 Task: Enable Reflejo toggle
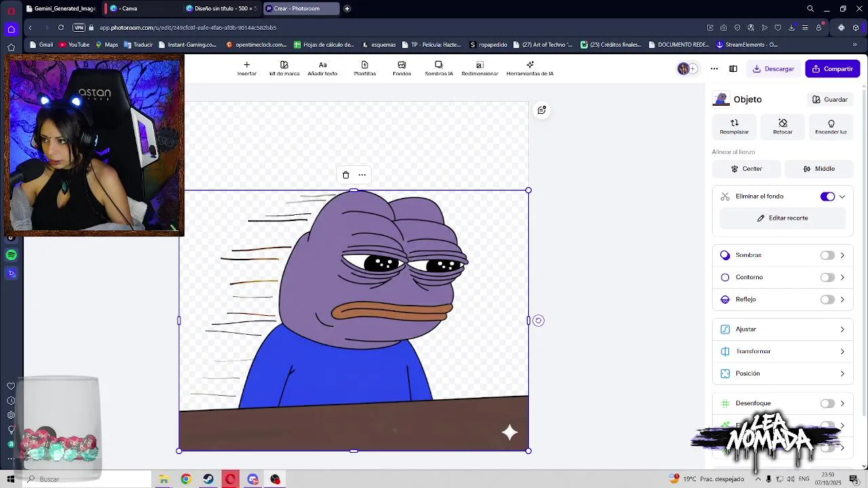(827, 300)
